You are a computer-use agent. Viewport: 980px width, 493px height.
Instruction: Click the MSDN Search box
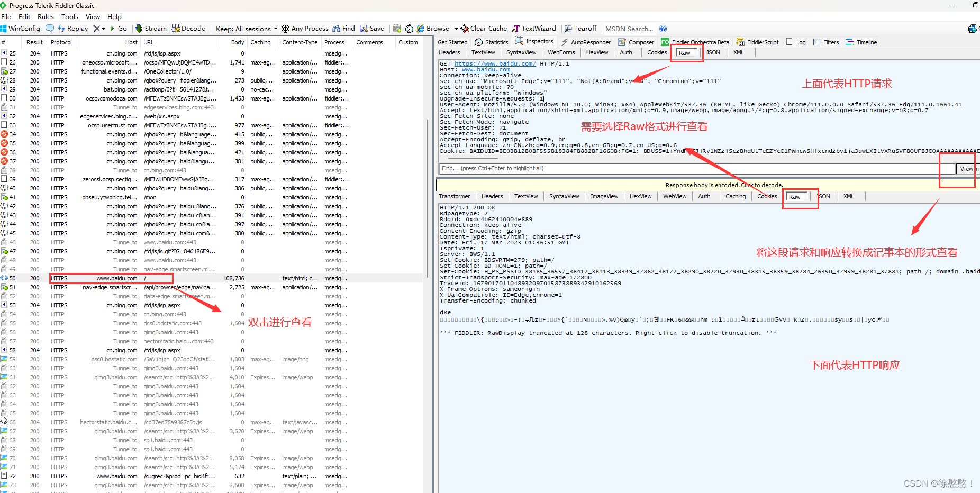(x=629, y=29)
